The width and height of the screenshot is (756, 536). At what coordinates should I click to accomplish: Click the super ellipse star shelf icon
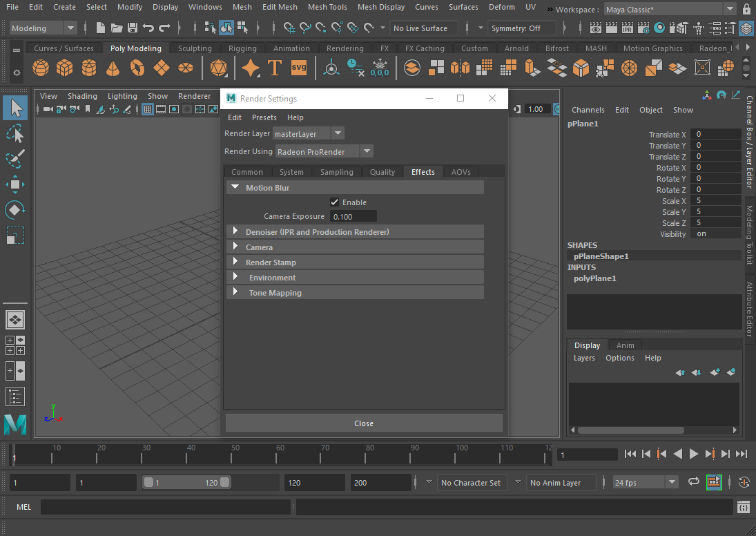pyautogui.click(x=251, y=68)
